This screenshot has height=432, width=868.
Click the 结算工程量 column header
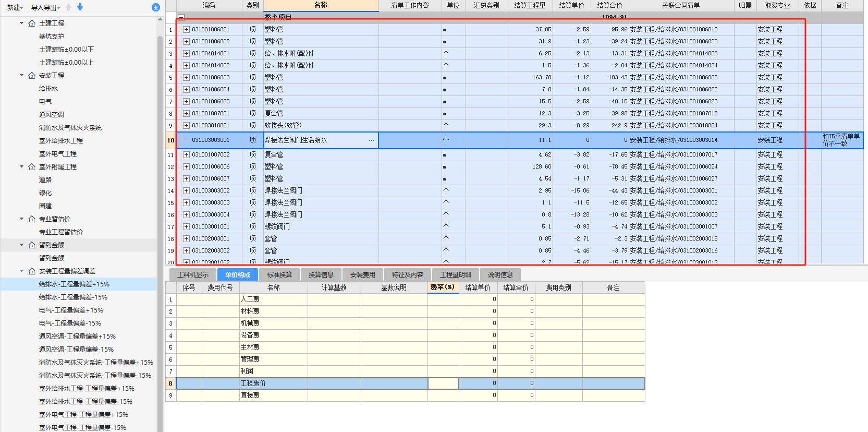(530, 5)
